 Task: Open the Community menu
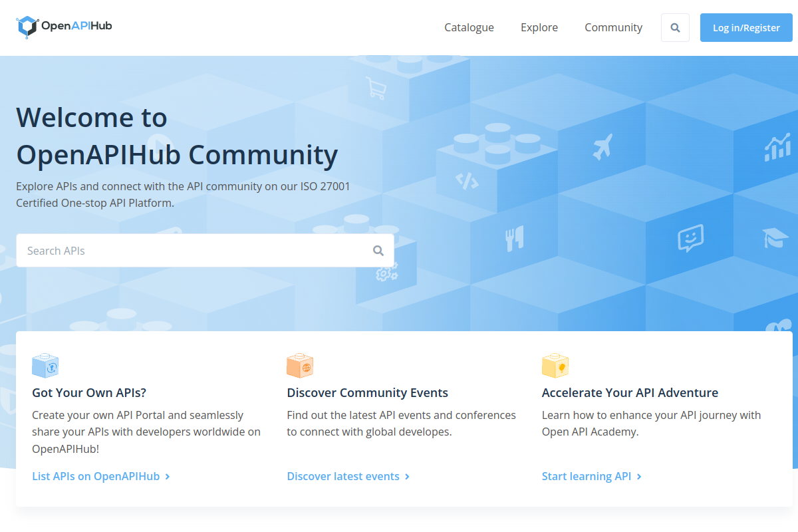pyautogui.click(x=613, y=27)
